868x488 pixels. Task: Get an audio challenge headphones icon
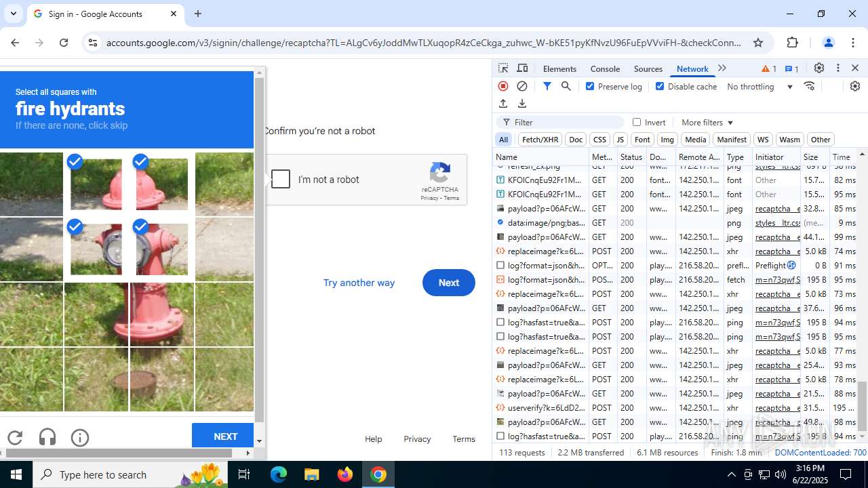point(47,438)
